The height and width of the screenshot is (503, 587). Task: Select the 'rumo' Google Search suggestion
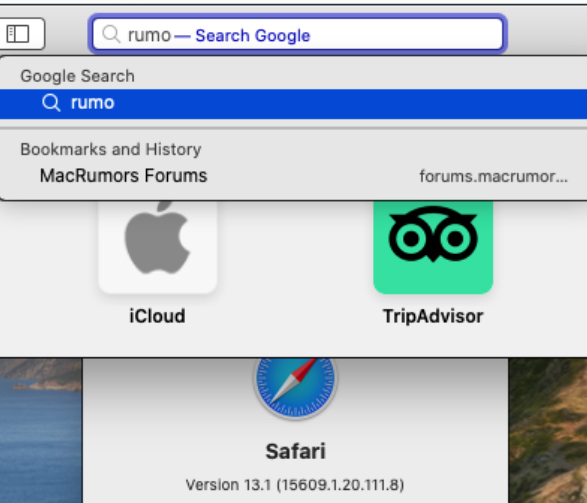click(294, 104)
